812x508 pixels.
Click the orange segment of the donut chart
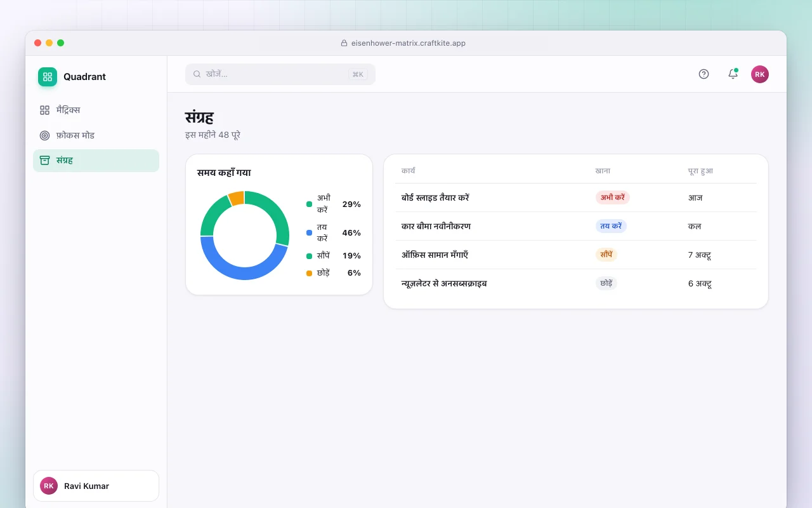tap(237, 197)
